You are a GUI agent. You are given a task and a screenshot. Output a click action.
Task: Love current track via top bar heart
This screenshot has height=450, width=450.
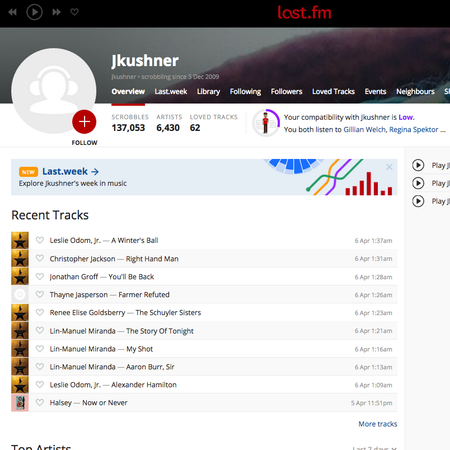click(x=74, y=12)
